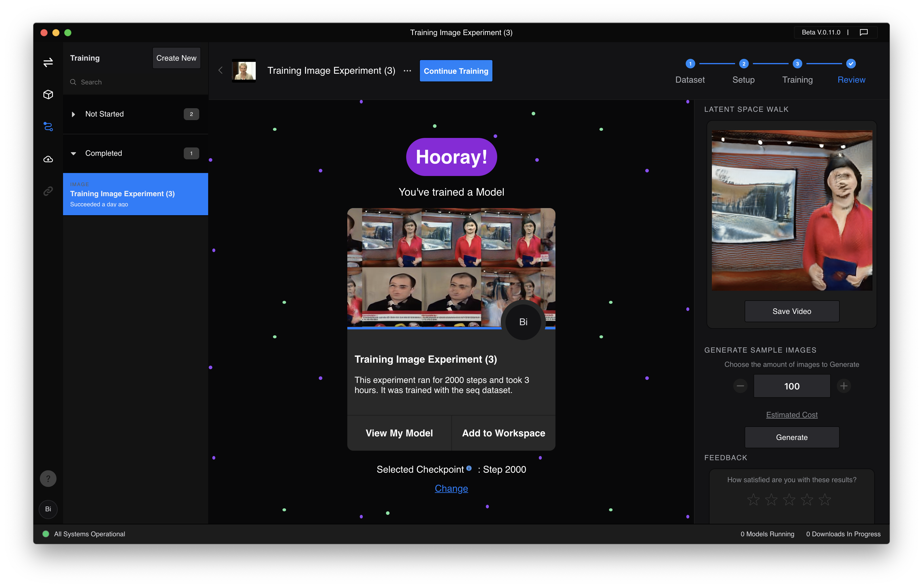Open the cloud download sidebar icon
This screenshot has height=588, width=923.
[48, 159]
